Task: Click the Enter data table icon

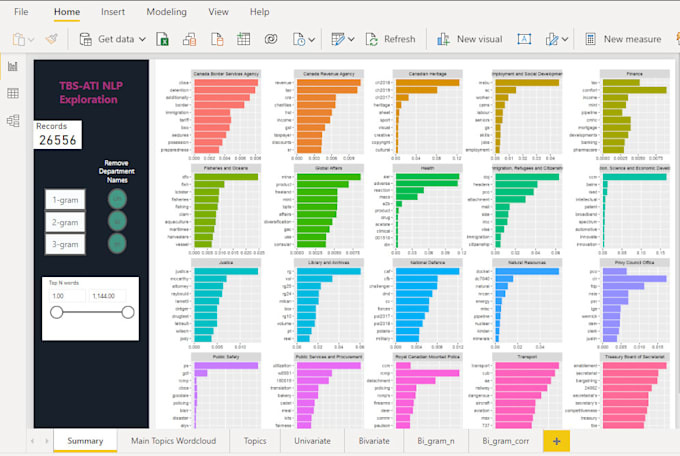Action: 243,39
